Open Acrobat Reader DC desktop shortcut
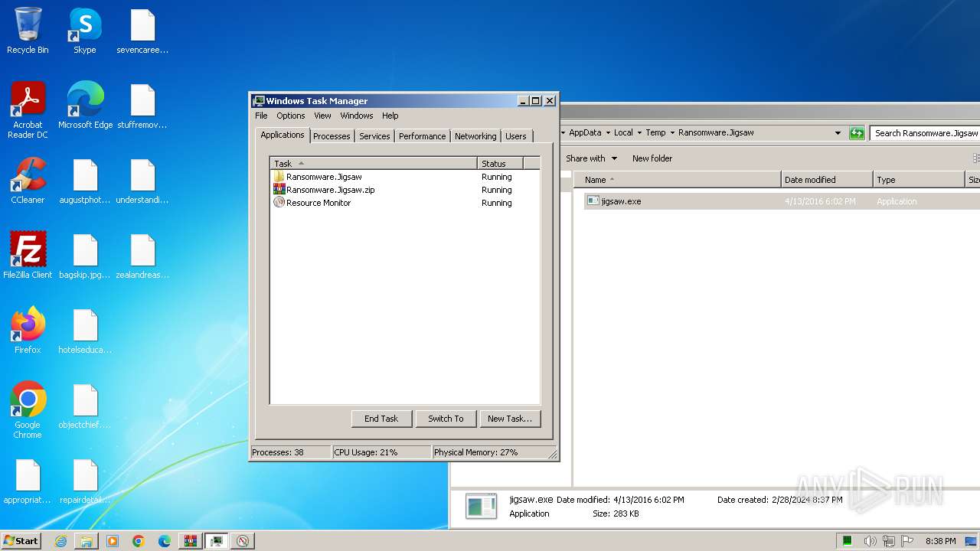Image resolution: width=980 pixels, height=551 pixels. (28, 110)
